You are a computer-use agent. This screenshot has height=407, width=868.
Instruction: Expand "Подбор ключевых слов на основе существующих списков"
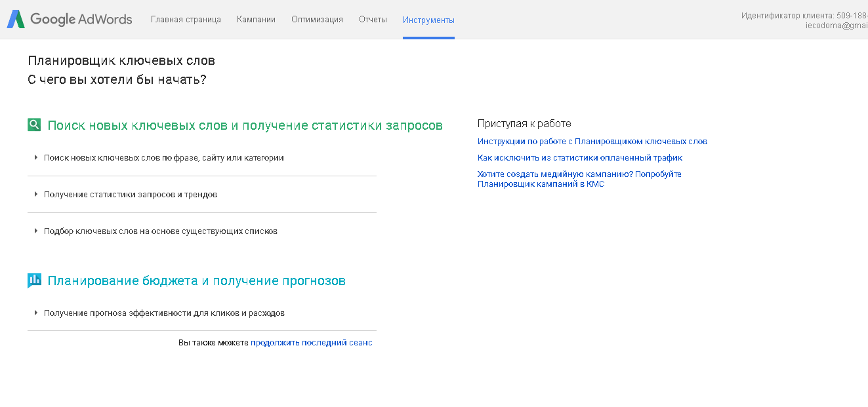[x=159, y=231]
